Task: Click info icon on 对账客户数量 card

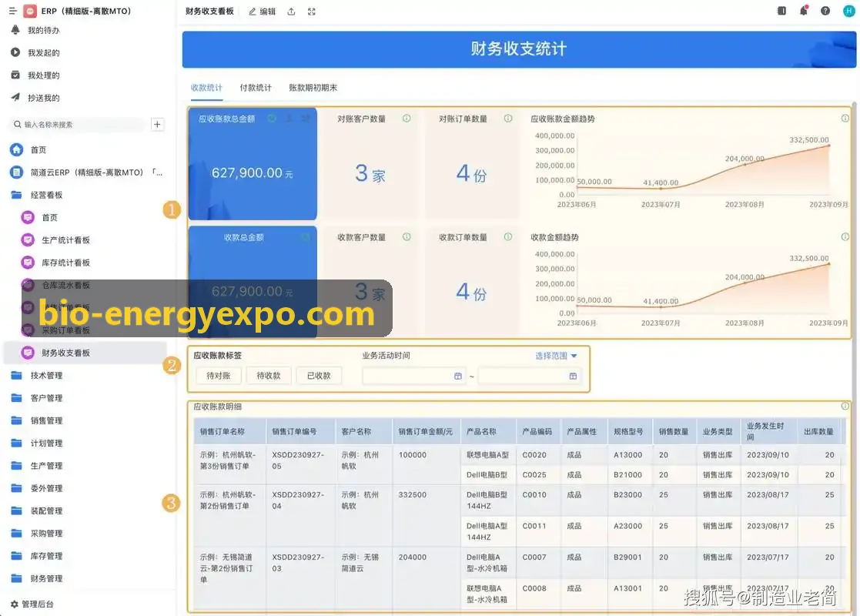Action: (x=407, y=118)
